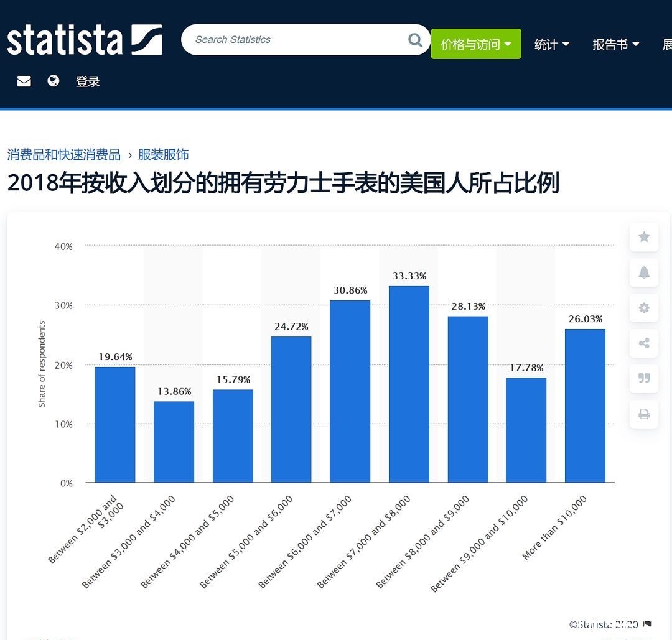Click the chart title beginning 2018年
This screenshot has height=640, width=672.
point(283,183)
